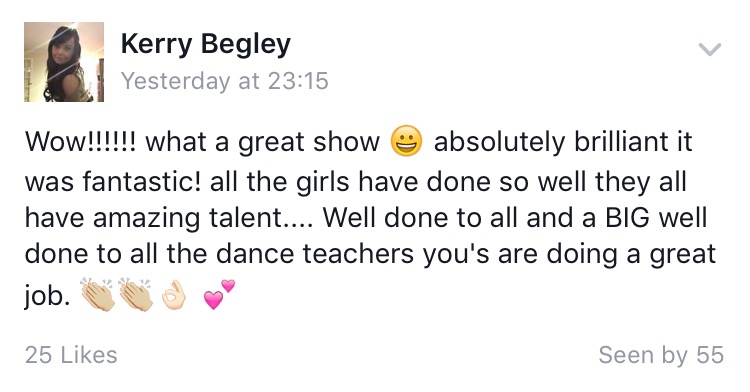
Task: Click the pink two hearts emoji
Action: click(x=219, y=294)
